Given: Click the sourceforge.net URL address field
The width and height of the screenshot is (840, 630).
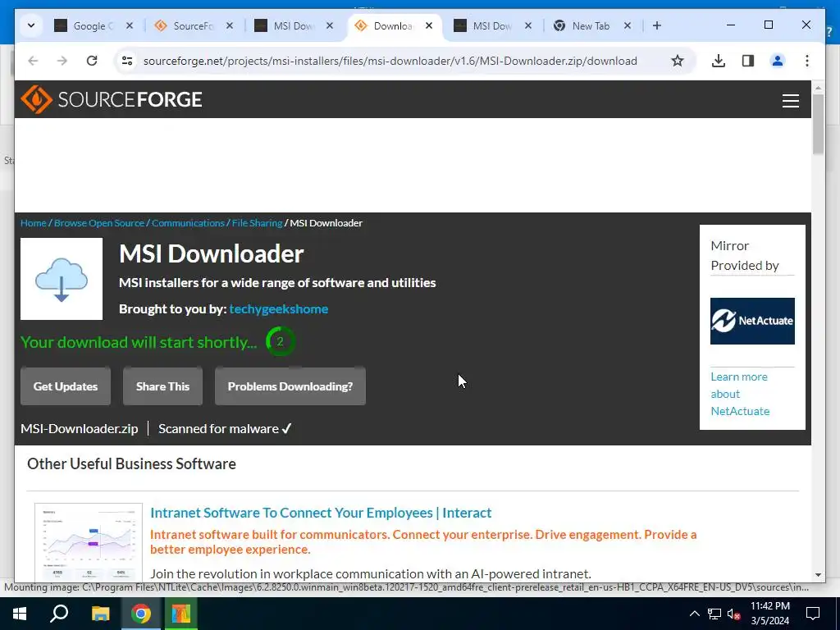Looking at the screenshot, I should pyautogui.click(x=390, y=61).
